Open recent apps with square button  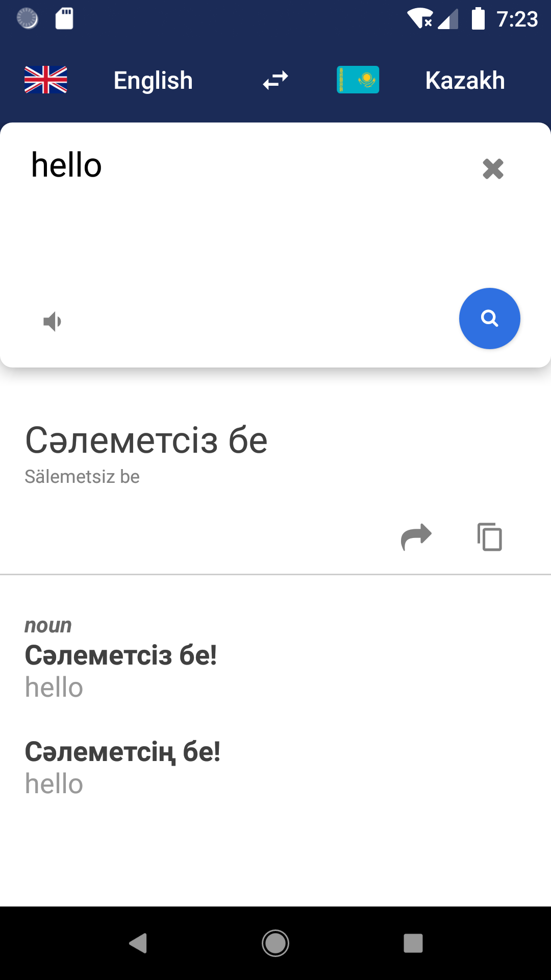click(413, 943)
